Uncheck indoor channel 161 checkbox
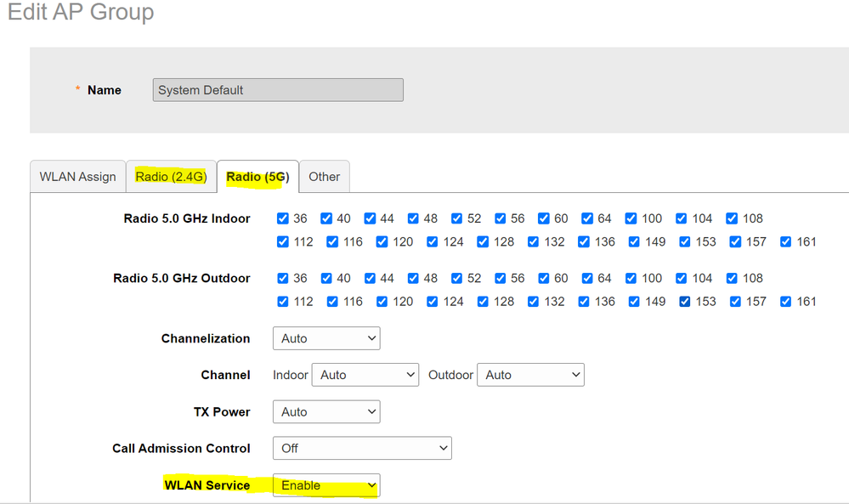Viewport: 849px width, 504px height. click(785, 242)
